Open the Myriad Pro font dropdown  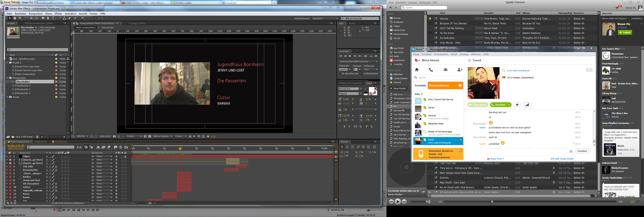pos(350,89)
